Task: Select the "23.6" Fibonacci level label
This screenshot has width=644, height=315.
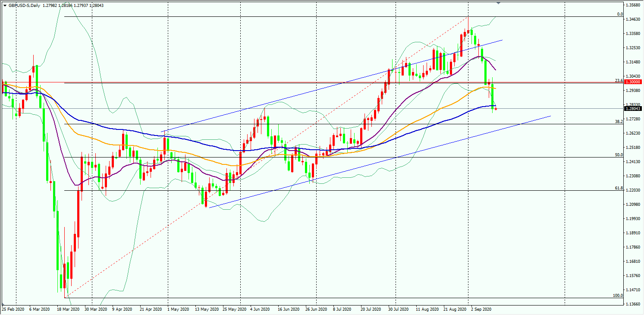Action: [x=619, y=81]
